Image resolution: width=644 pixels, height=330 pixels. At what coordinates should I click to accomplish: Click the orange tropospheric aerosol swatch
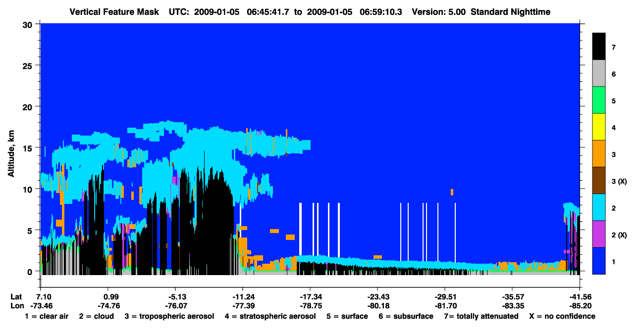pos(599,154)
